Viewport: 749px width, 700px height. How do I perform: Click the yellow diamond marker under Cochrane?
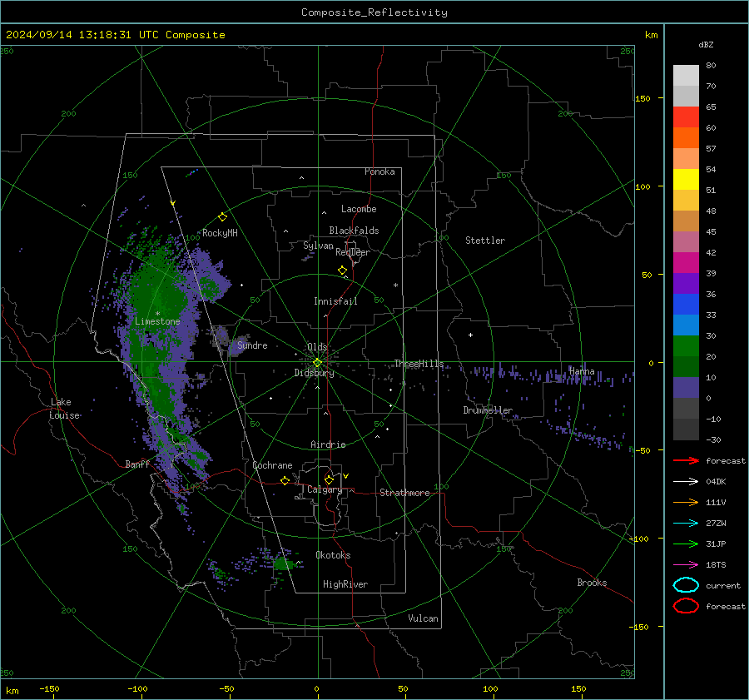(x=285, y=480)
